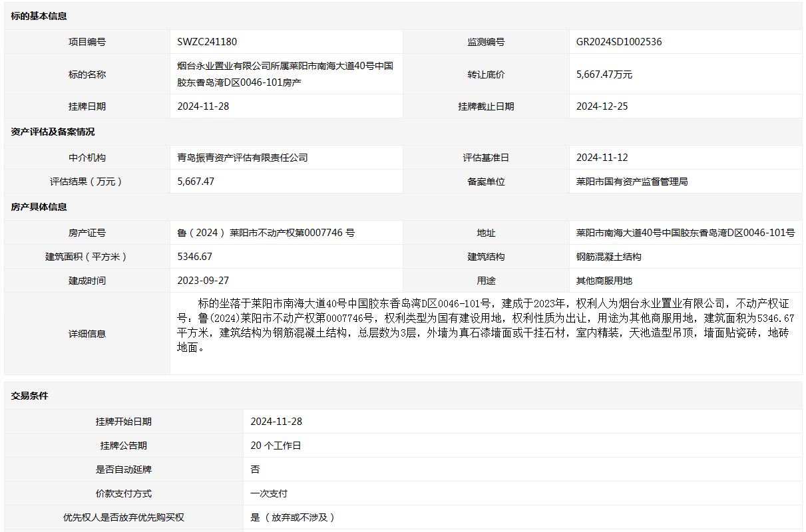Select the monitoring number GR2024SD1002536
This screenshot has width=806, height=532.
tap(619, 42)
